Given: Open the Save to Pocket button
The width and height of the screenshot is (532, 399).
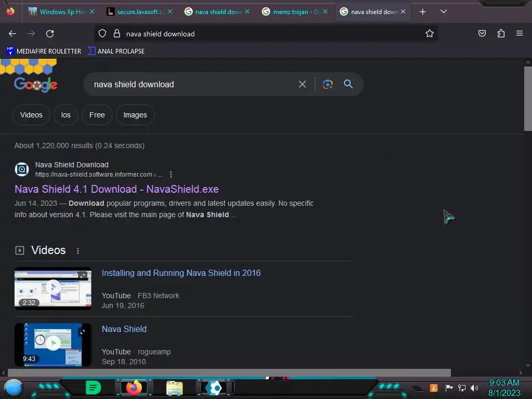Looking at the screenshot, I should pyautogui.click(x=482, y=33).
